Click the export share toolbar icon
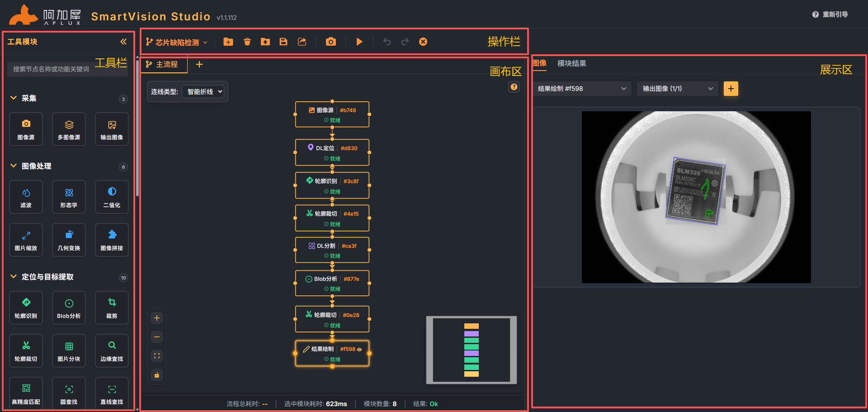Viewport: 868px width, 412px height. [302, 42]
